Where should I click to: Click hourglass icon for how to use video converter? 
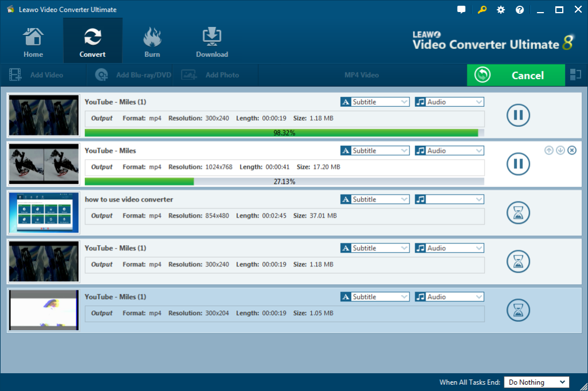point(518,212)
